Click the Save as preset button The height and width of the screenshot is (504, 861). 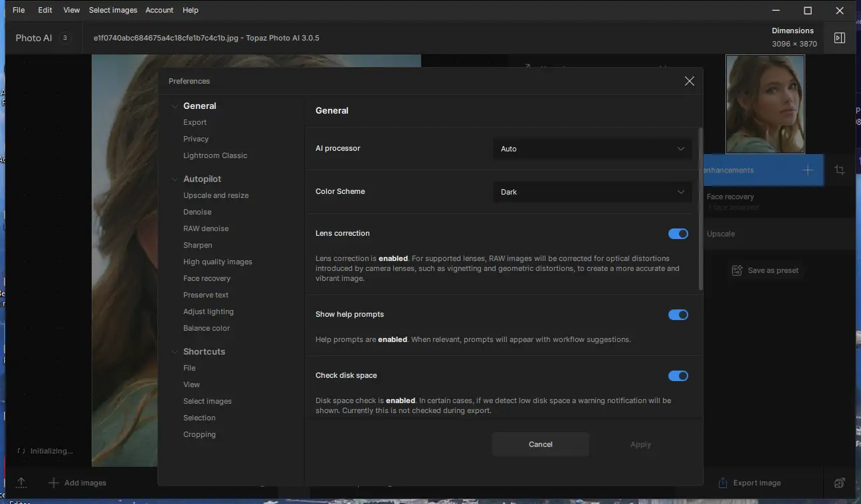(765, 270)
